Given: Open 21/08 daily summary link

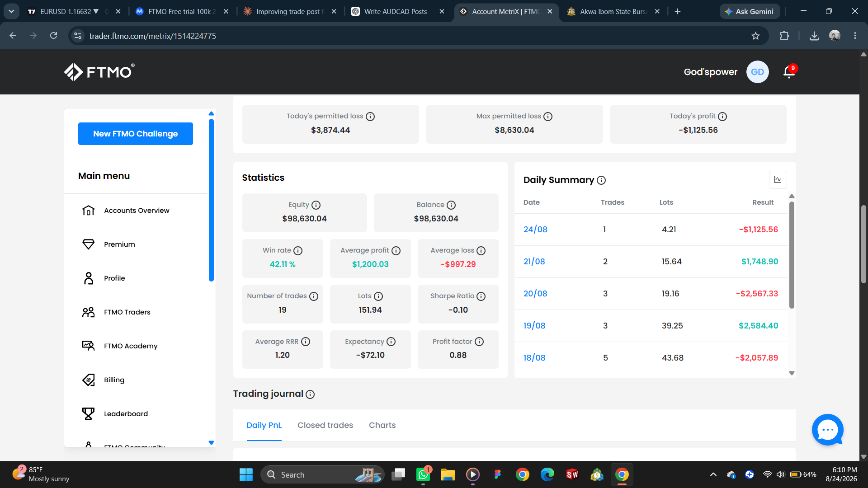Looking at the screenshot, I should [x=534, y=262].
